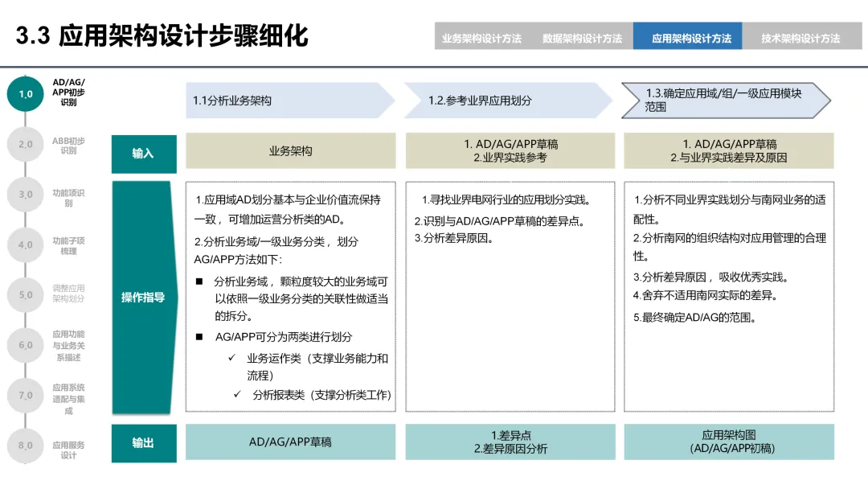Click the 应用架构图 output box
The height and width of the screenshot is (489, 868).
tap(729, 442)
